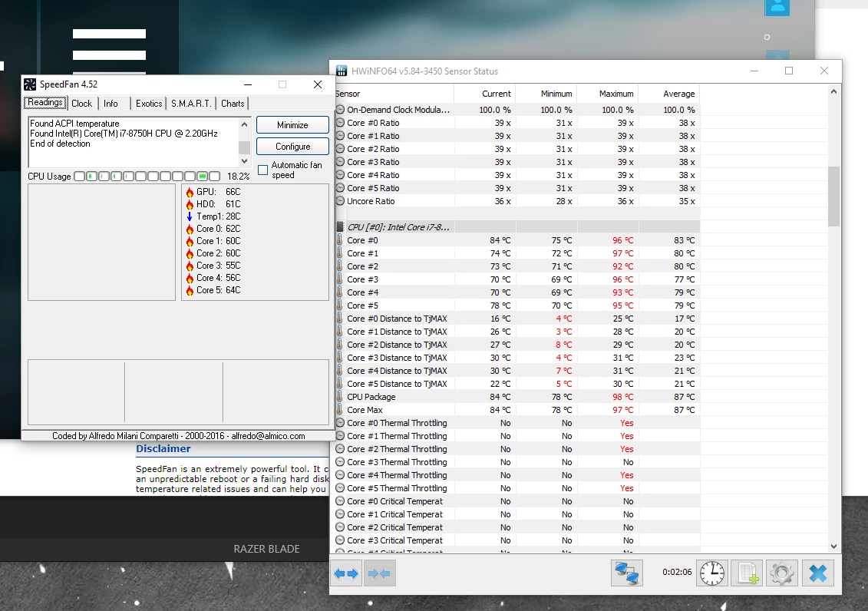This screenshot has height=611, width=868.
Task: Click thermometer icon beside Core #0 row
Action: (340, 240)
